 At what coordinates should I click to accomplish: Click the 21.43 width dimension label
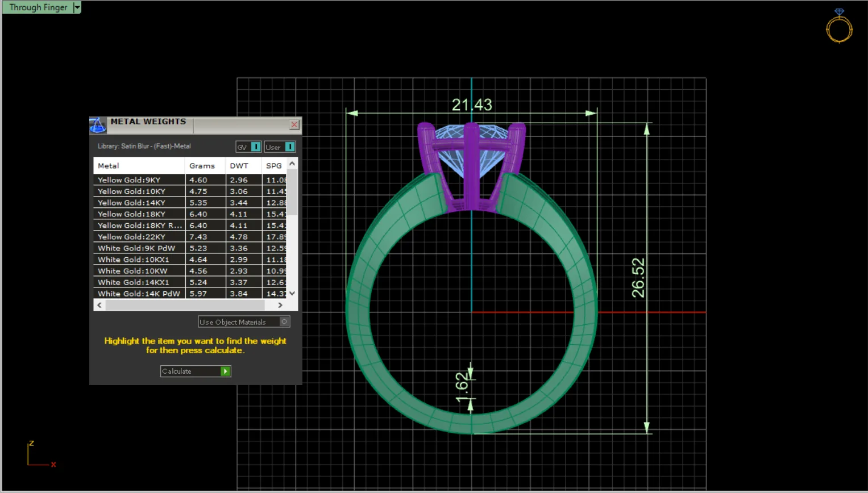(x=472, y=105)
